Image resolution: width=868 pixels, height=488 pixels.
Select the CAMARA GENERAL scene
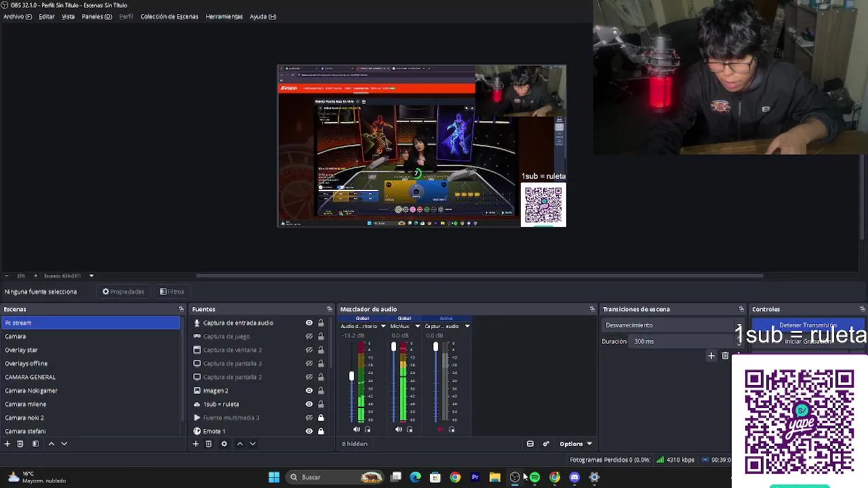pos(91,377)
